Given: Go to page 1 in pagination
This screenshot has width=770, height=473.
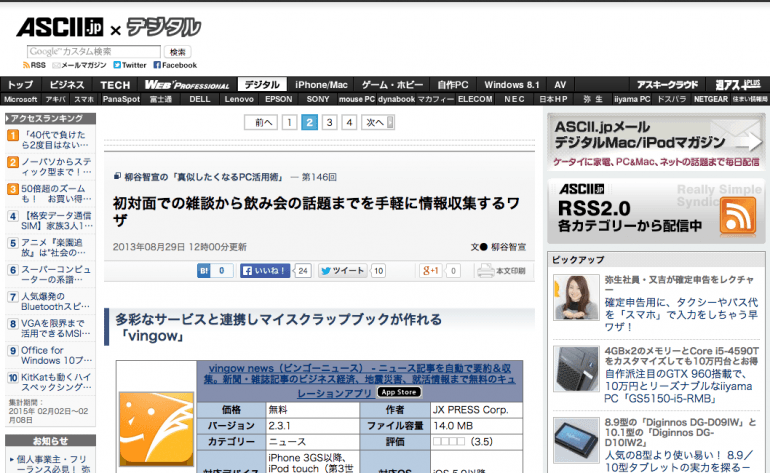Looking at the screenshot, I should click(x=290, y=122).
